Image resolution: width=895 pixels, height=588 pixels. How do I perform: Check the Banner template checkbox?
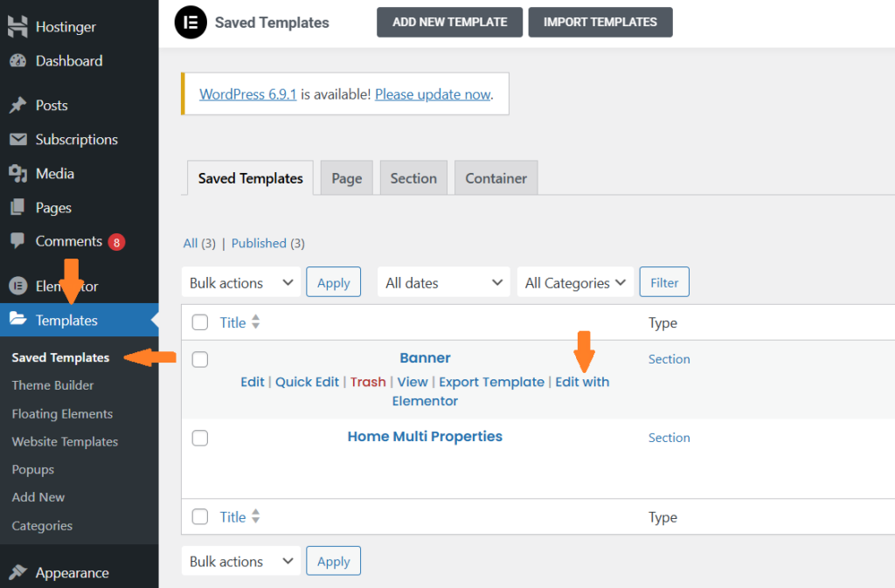click(200, 359)
